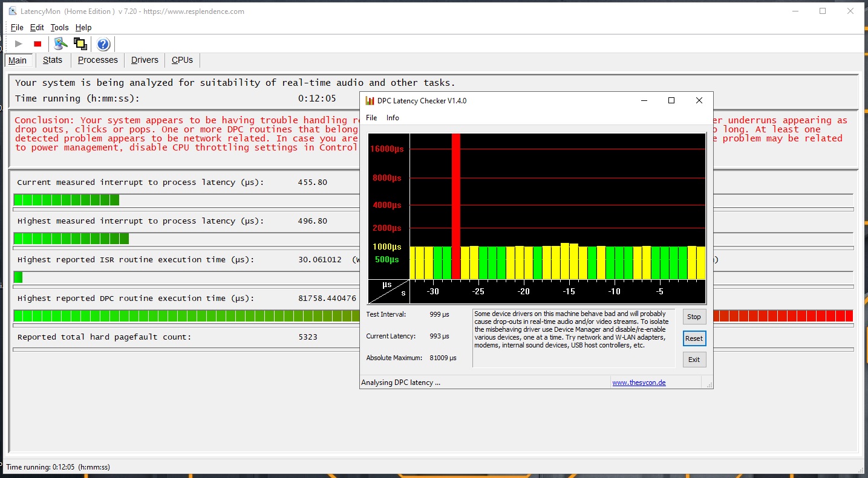Click the Test Interval value 999 µs
868x478 pixels.
pos(439,314)
